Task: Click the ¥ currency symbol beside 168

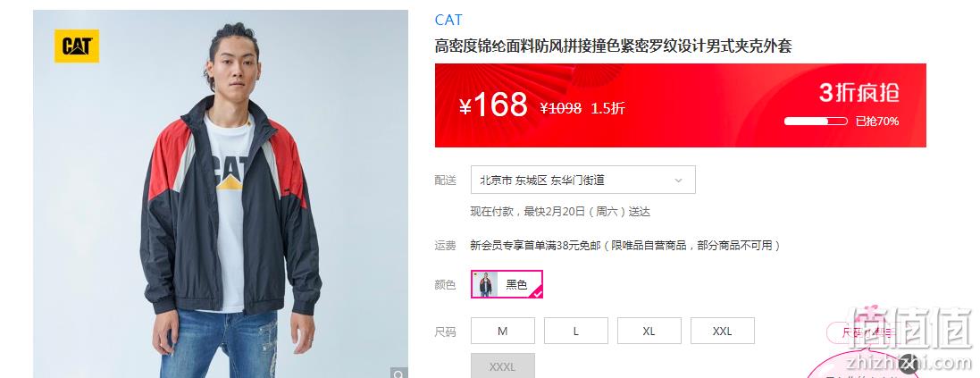Action: coord(465,107)
